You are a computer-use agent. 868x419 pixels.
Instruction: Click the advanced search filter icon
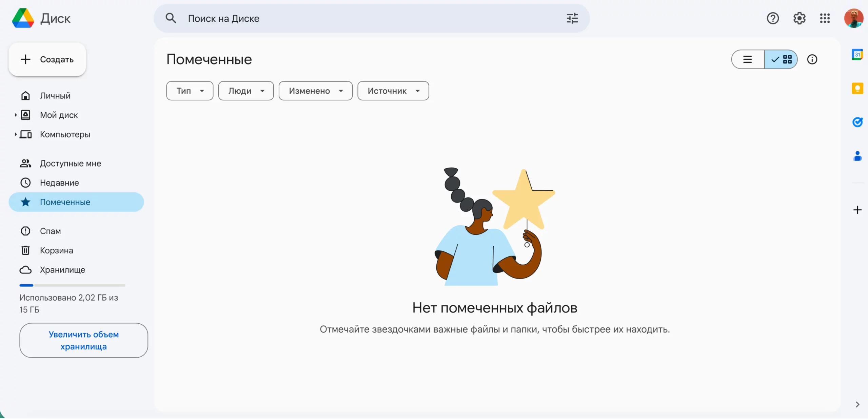pos(572,18)
